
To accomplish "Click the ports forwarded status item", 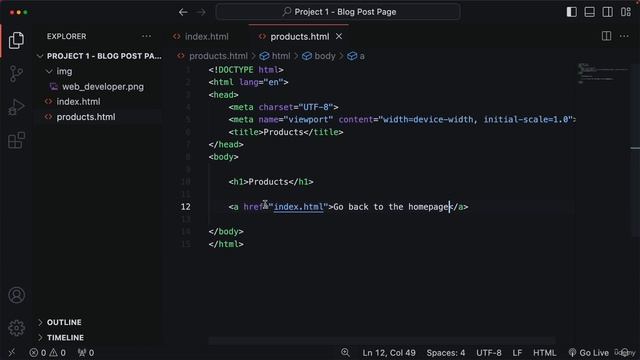I will coord(86,353).
